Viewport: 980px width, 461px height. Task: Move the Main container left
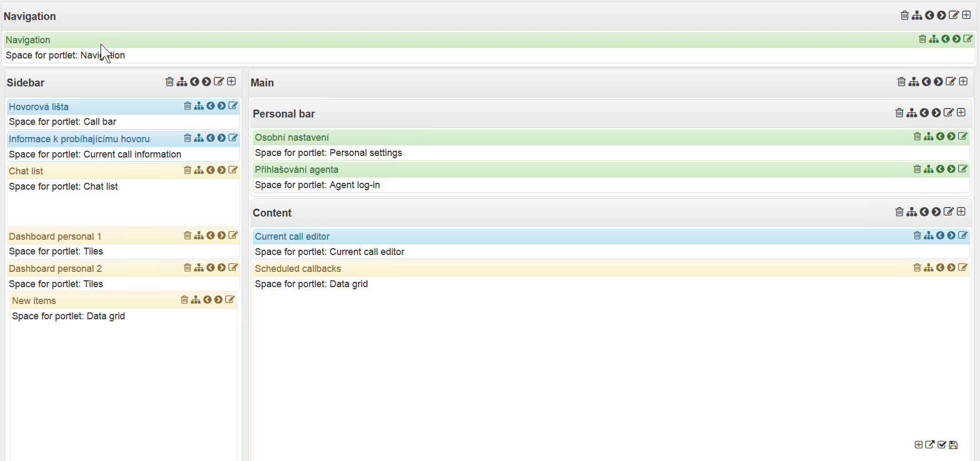926,82
